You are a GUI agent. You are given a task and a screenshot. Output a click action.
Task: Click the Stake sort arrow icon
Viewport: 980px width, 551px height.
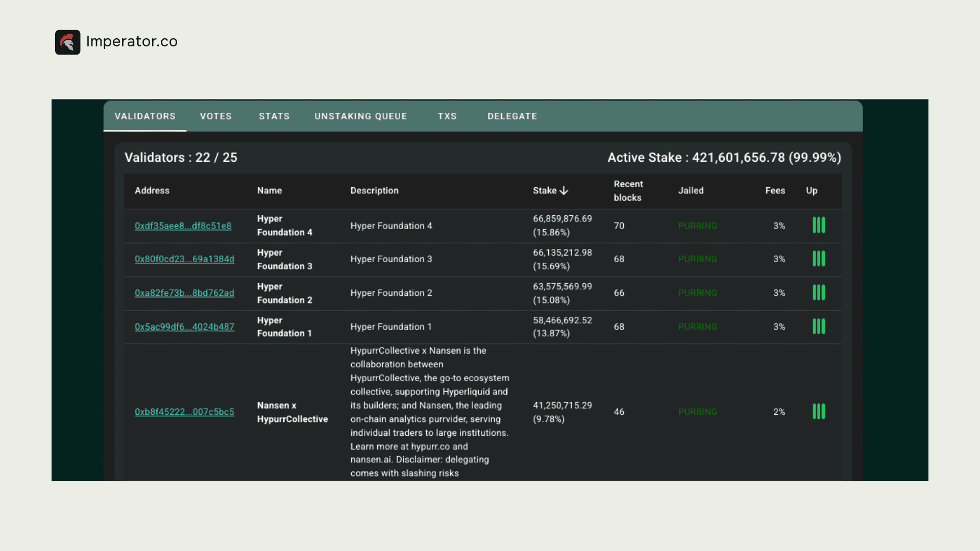[563, 191]
